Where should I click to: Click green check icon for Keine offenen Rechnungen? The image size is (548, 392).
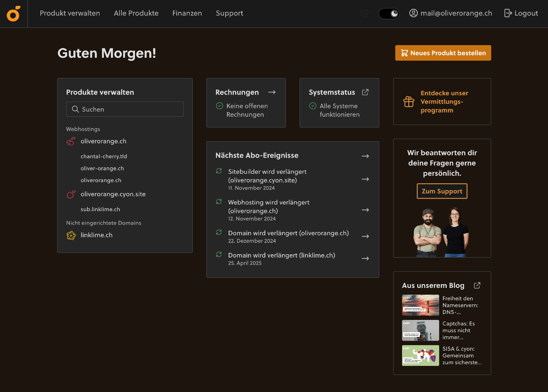coord(219,106)
